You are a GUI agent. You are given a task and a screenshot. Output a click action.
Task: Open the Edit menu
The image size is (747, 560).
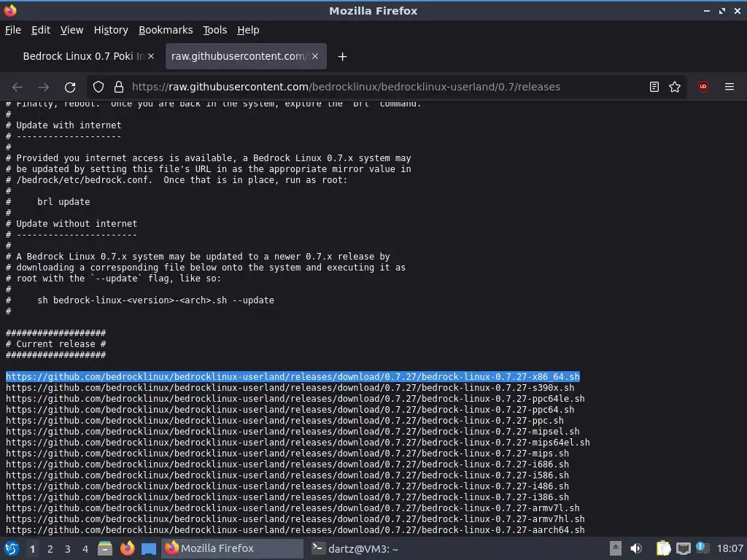pyautogui.click(x=41, y=30)
